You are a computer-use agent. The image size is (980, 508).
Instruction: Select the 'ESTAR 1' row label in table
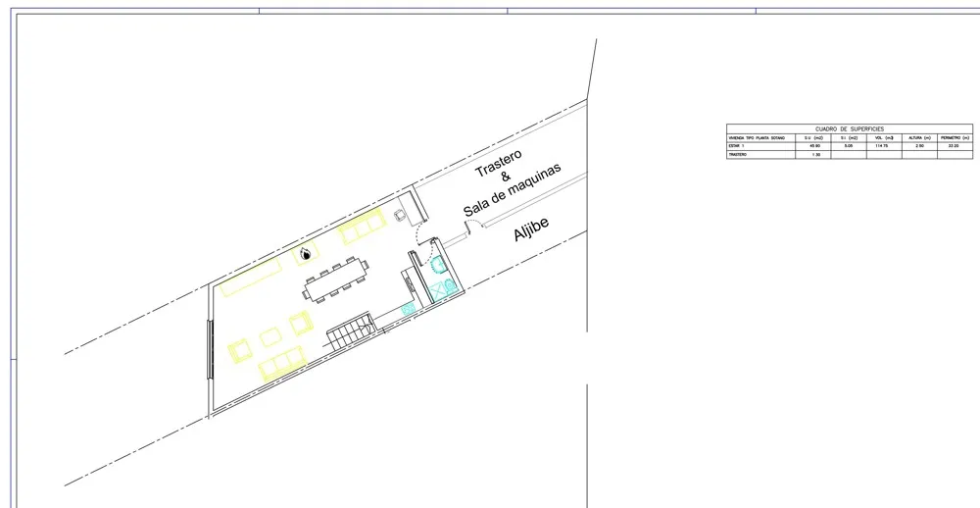[737, 146]
